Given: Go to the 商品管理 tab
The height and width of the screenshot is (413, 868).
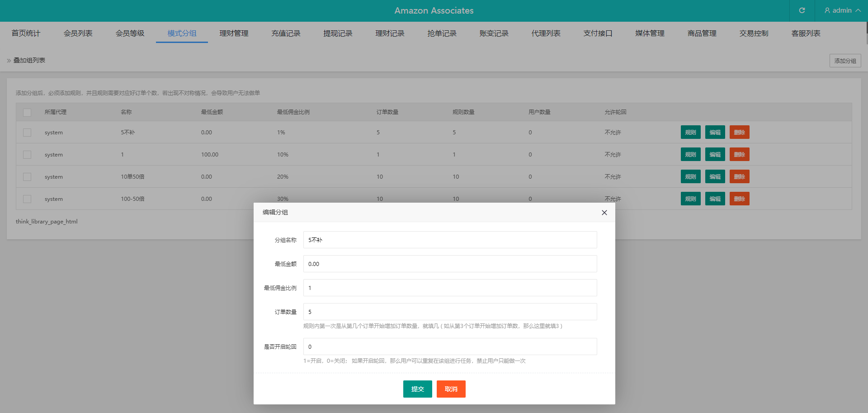Looking at the screenshot, I should click(702, 33).
